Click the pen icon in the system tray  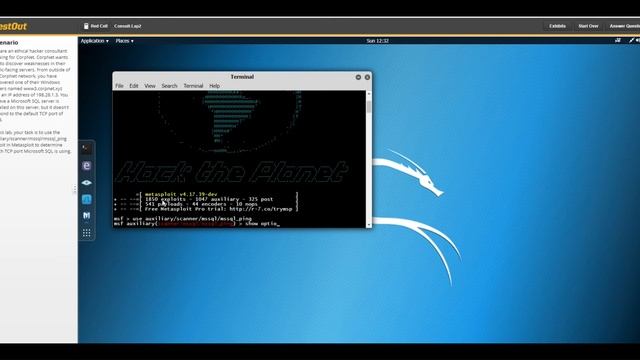631,40
